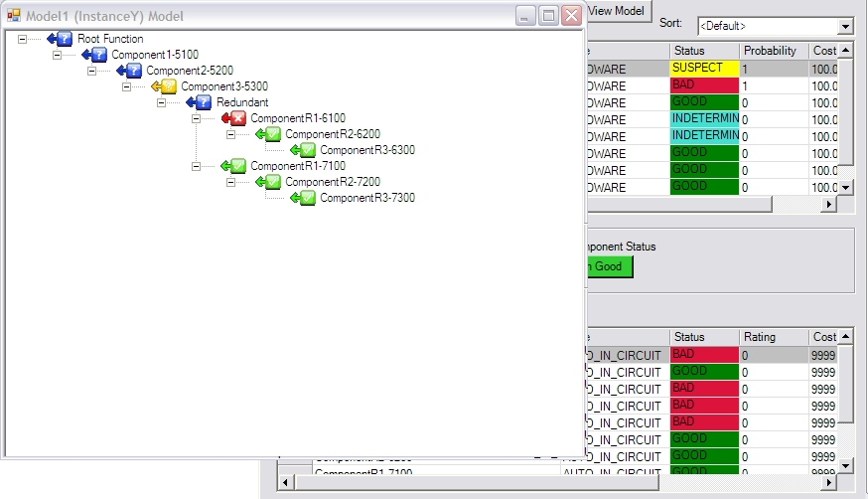Collapse the Redundant tree node
Viewport: 868px width, 499px height.
click(x=161, y=102)
